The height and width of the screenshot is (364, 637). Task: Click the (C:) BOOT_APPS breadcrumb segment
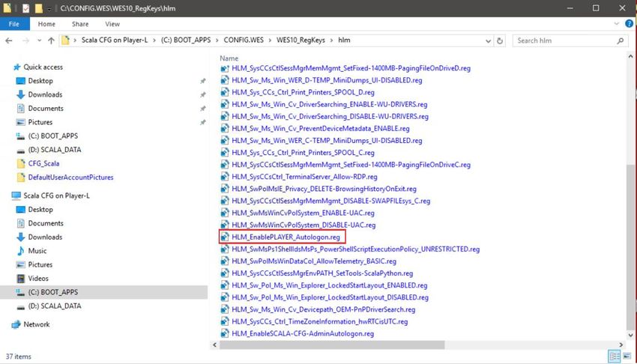186,40
